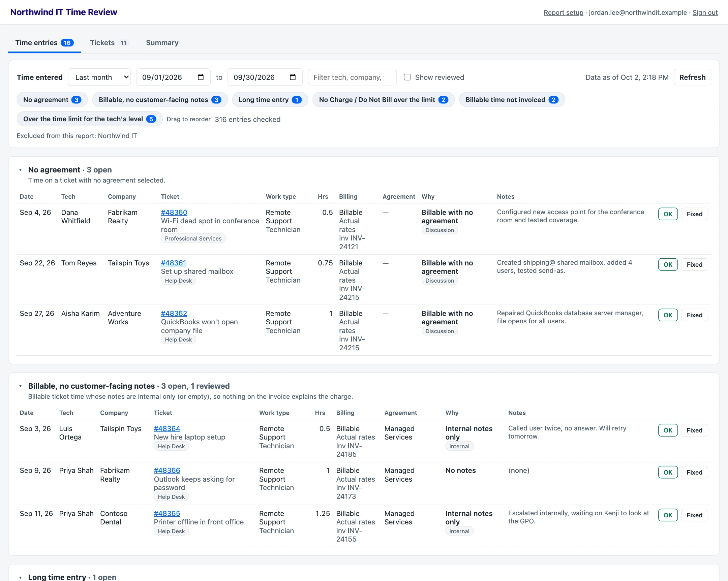Click the filter tech, company text field
This screenshot has height=581, width=728.
coord(352,77)
